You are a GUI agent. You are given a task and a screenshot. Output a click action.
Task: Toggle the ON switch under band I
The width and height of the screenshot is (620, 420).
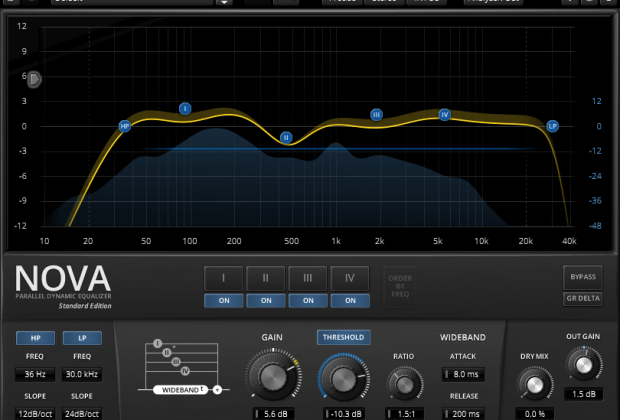pos(224,301)
